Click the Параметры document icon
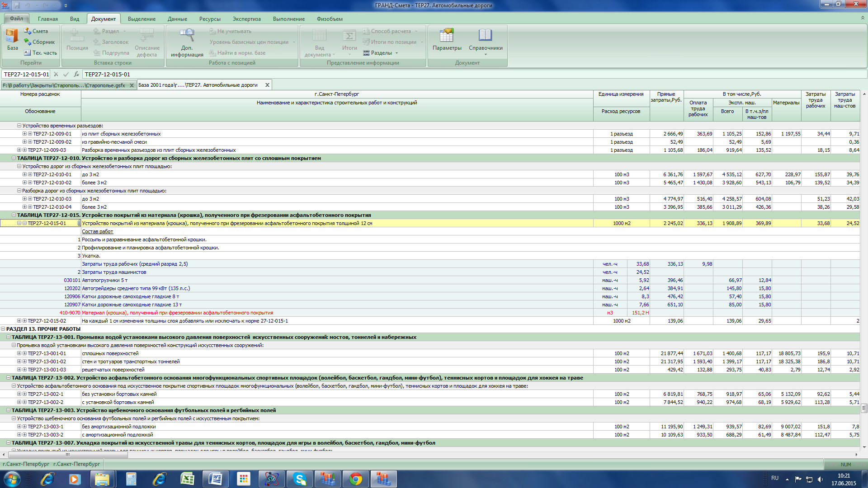868x488 pixels. pyautogui.click(x=447, y=36)
